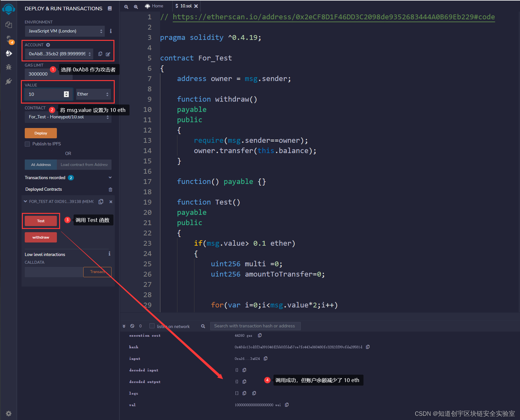Open the Ether unit dropdown
The width and height of the screenshot is (520, 420).
(93, 94)
